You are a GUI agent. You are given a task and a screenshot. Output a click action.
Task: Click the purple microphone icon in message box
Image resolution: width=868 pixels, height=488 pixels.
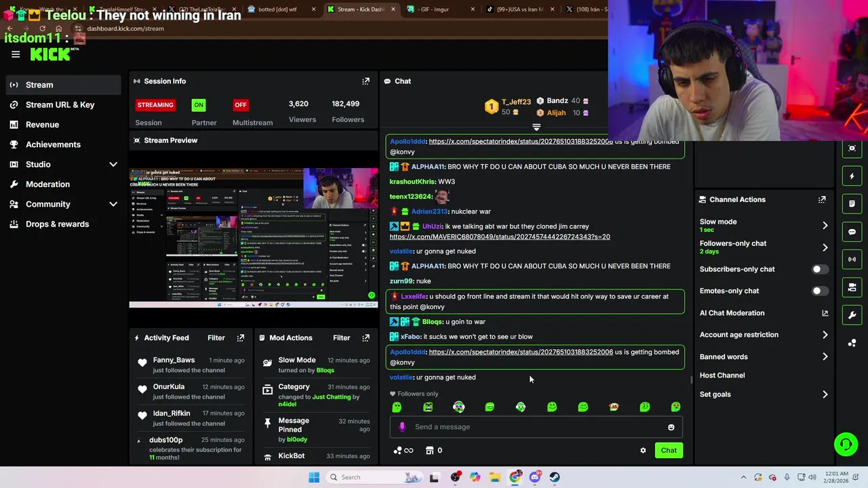tap(402, 427)
